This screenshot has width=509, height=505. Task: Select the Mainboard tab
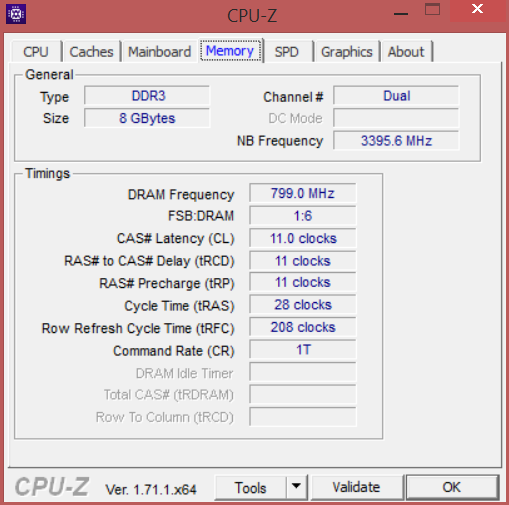pos(160,52)
